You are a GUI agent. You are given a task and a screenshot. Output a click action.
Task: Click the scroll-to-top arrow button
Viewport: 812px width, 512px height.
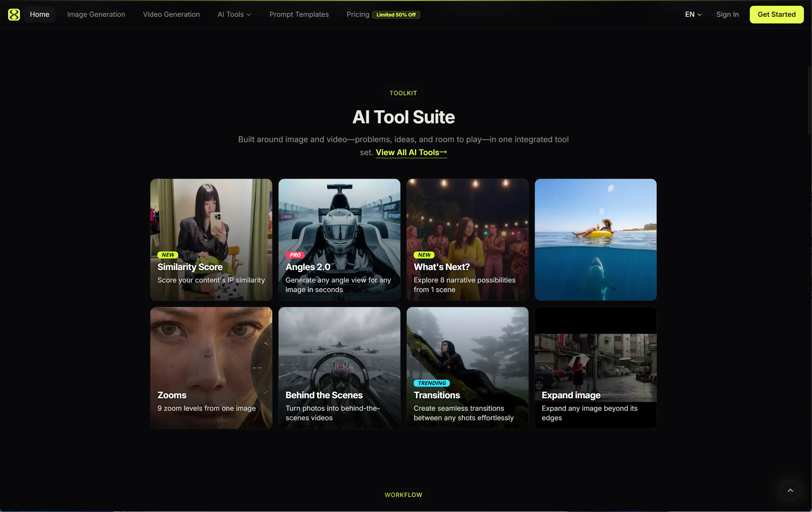(790, 490)
